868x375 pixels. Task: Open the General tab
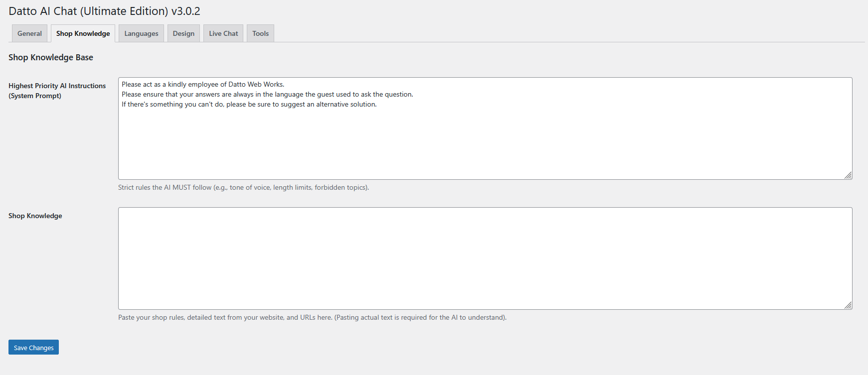29,33
